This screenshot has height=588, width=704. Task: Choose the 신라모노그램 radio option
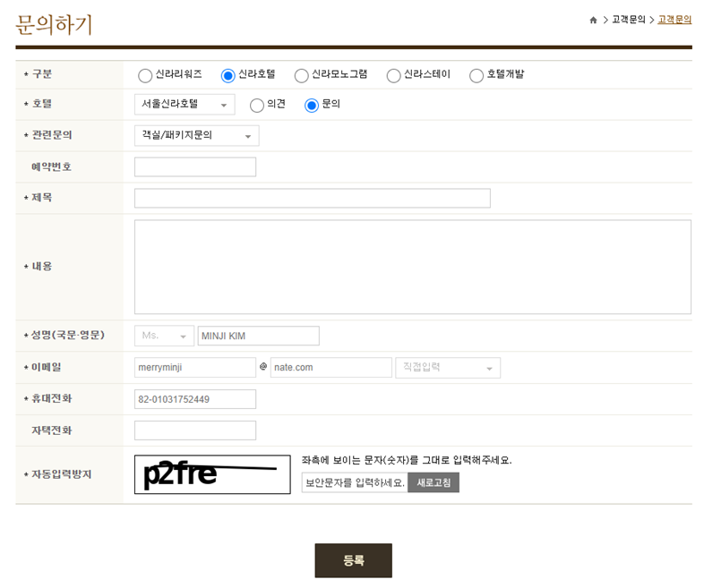tap(301, 76)
